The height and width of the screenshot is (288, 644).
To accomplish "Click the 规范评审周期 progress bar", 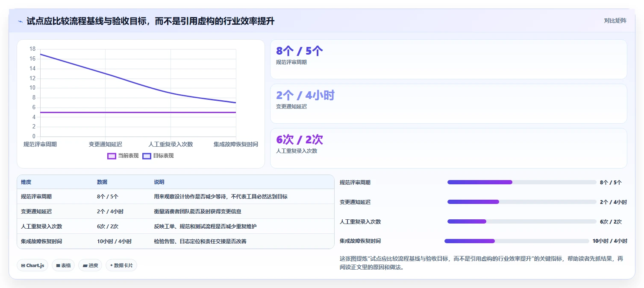I will click(x=522, y=182).
